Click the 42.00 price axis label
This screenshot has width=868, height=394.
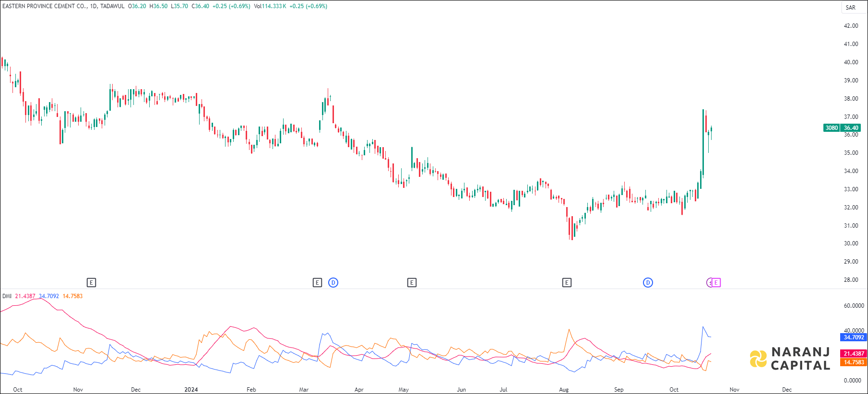pyautogui.click(x=851, y=26)
